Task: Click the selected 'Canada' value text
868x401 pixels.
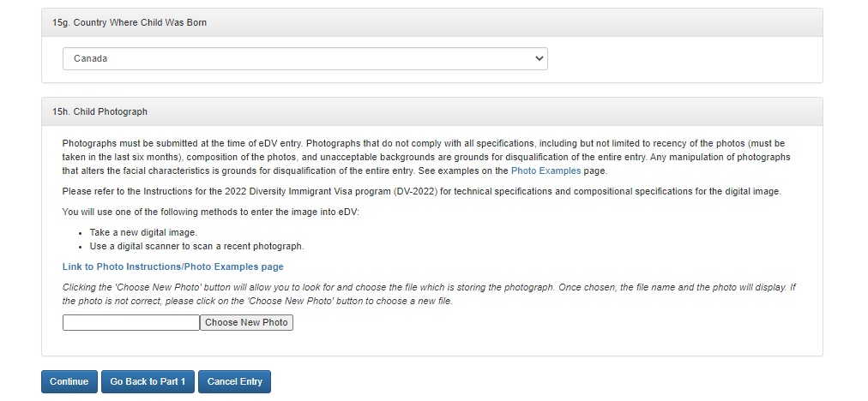Action: (x=91, y=58)
